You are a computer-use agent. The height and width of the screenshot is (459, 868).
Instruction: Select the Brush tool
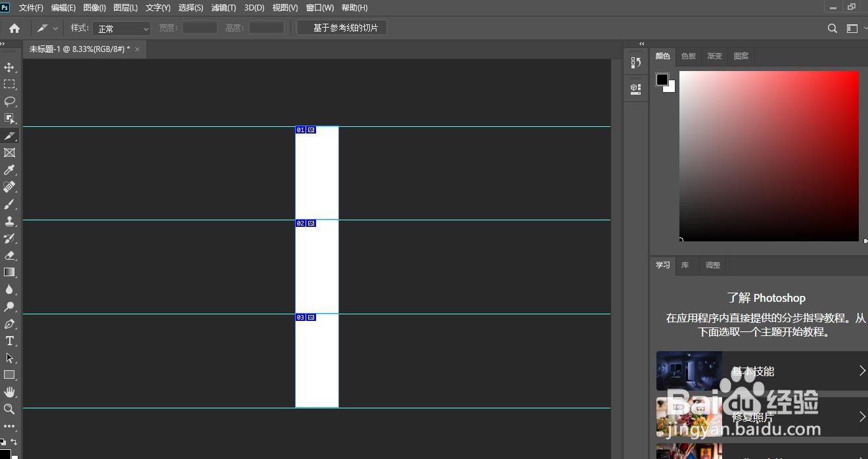(x=9, y=204)
